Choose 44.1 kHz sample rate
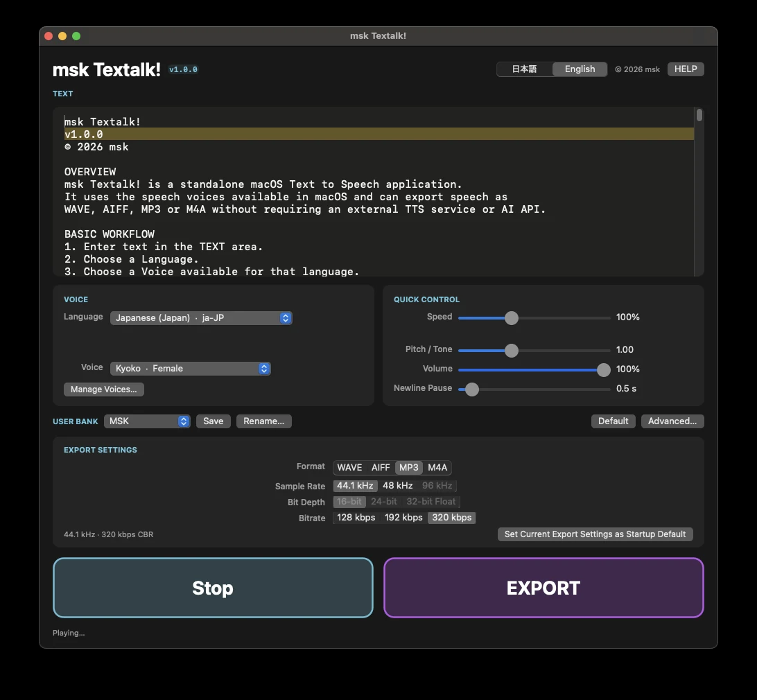This screenshot has height=700, width=757. tap(355, 486)
